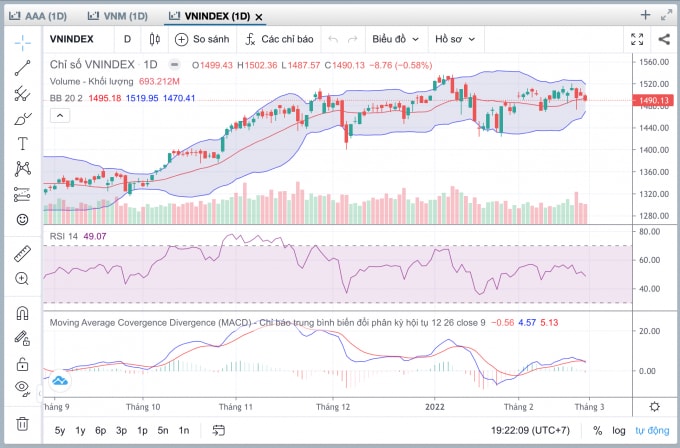
Task: Toggle percent scale mode
Action: pyautogui.click(x=598, y=431)
